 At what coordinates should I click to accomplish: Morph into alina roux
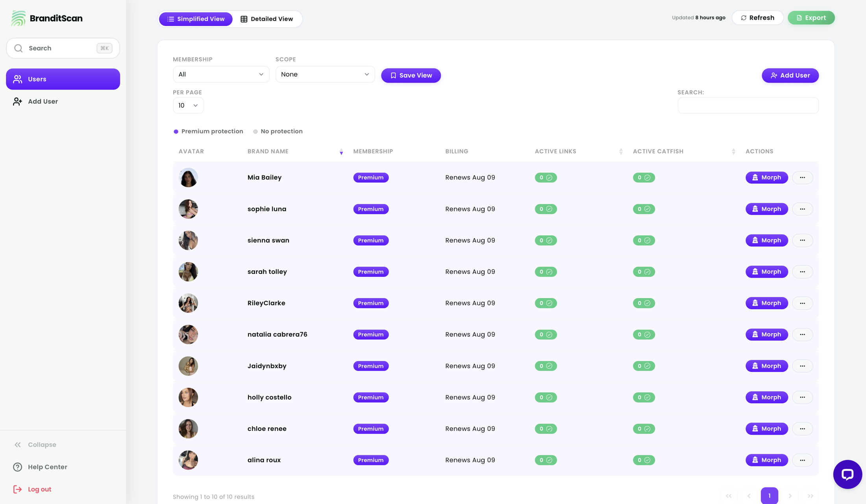tap(767, 460)
